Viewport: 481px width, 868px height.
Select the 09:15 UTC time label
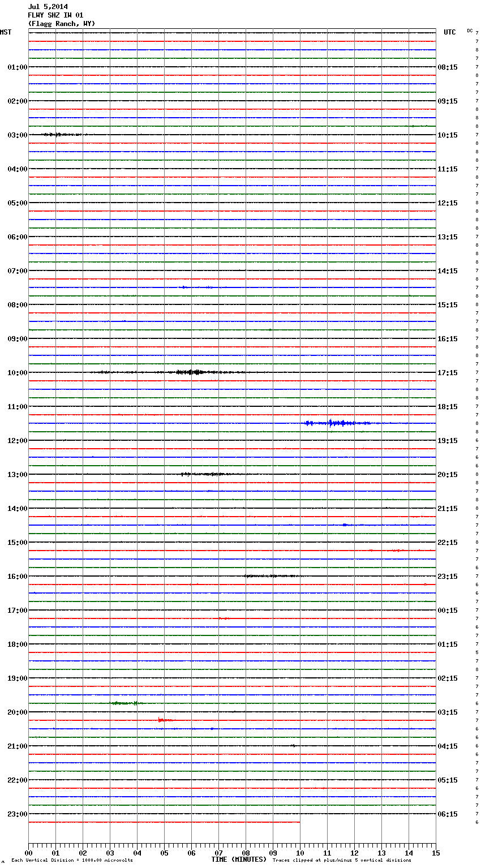[x=448, y=101]
